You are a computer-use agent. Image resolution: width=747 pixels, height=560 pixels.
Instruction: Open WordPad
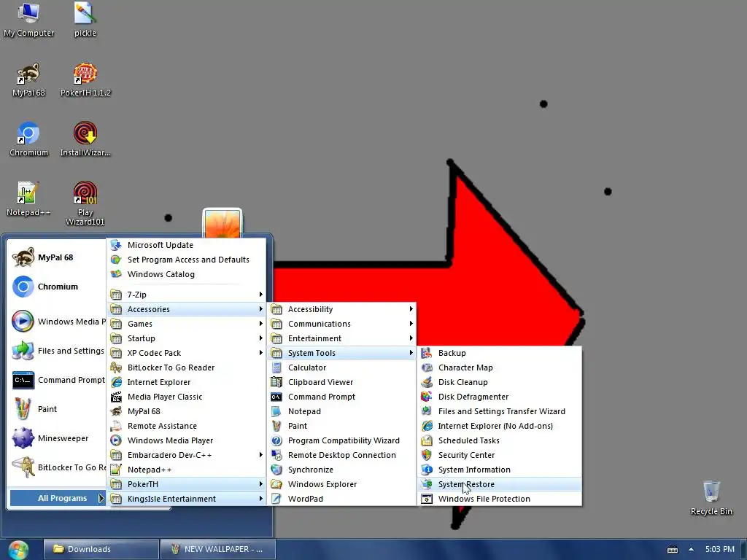341,499
